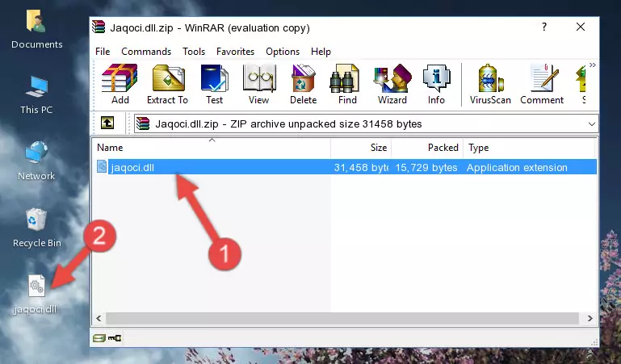This screenshot has width=621, height=364.
Task: Open the Options menu
Action: pos(283,52)
